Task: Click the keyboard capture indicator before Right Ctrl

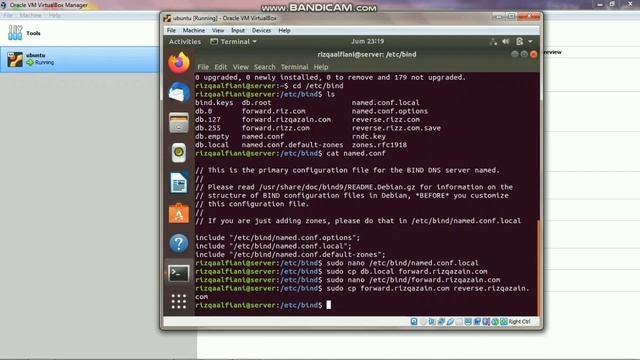Action: tap(504, 322)
